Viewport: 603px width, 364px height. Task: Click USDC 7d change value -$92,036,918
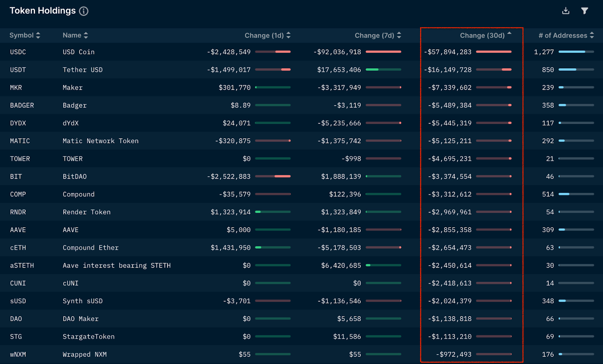337,52
